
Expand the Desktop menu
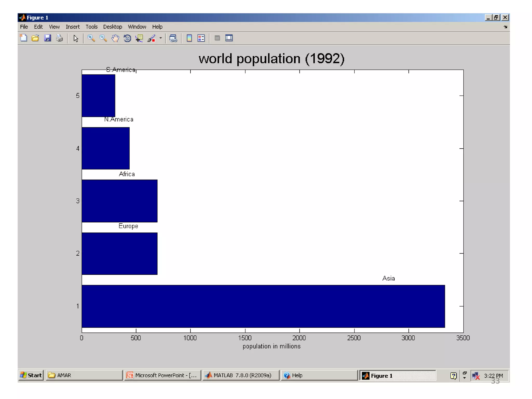tap(112, 27)
